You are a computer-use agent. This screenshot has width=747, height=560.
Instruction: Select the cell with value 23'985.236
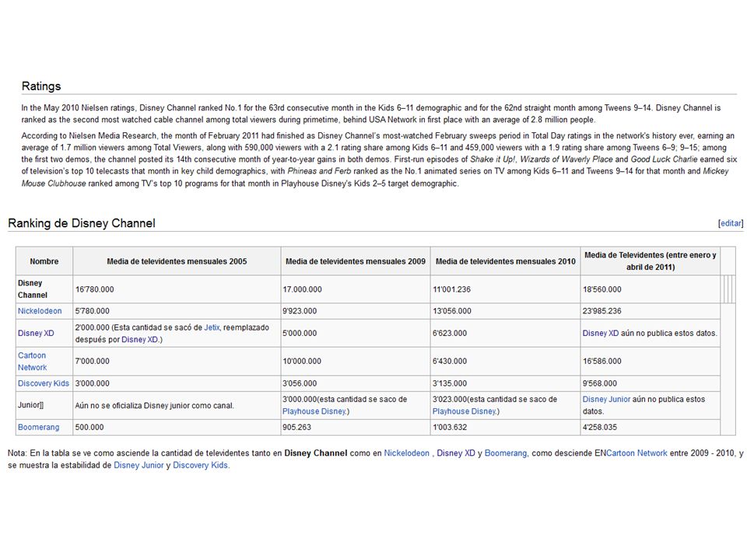click(651, 311)
